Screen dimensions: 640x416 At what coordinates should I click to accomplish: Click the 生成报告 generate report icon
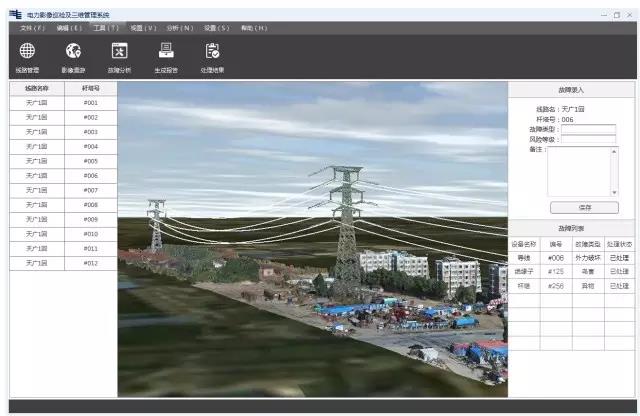click(x=166, y=52)
